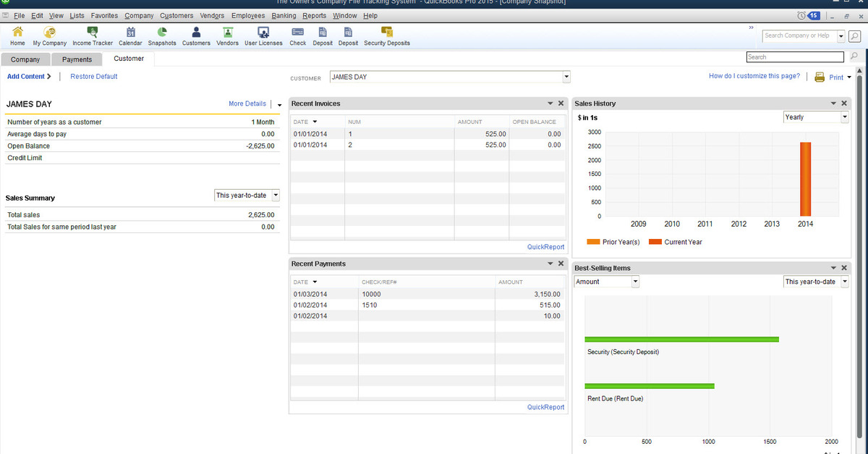This screenshot has width=868, height=454.
Task: Click the Restore Default link
Action: (93, 77)
